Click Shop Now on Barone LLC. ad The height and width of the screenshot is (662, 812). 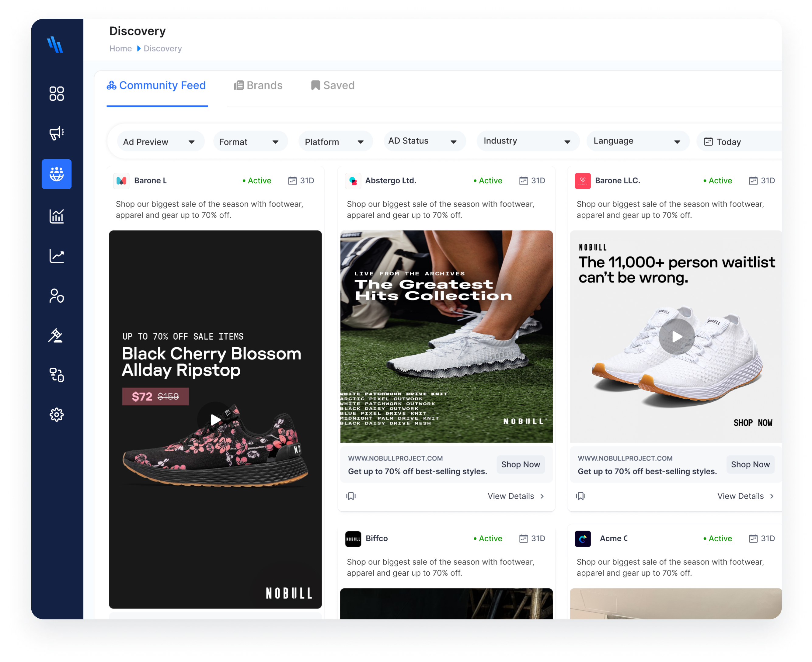[x=751, y=464]
